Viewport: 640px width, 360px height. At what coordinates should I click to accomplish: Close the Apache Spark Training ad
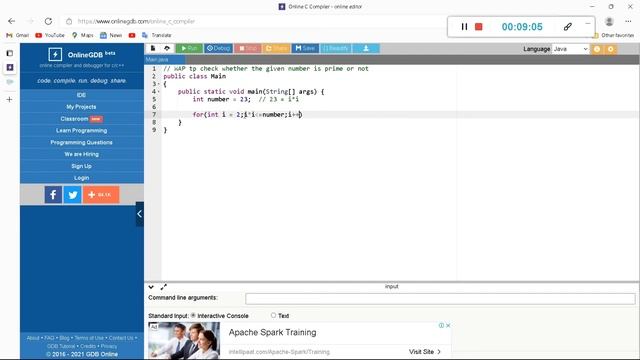tap(448, 325)
